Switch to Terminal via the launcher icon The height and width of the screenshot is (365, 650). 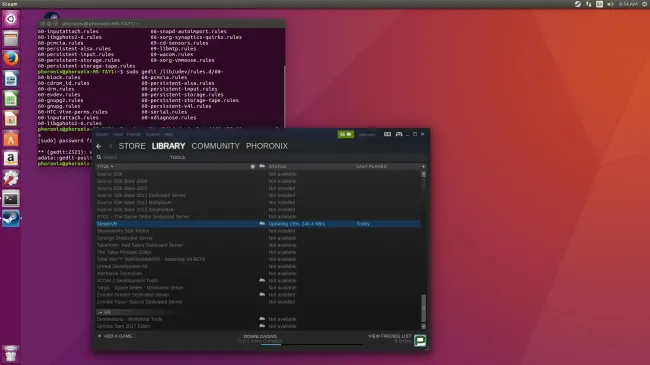coord(11,198)
